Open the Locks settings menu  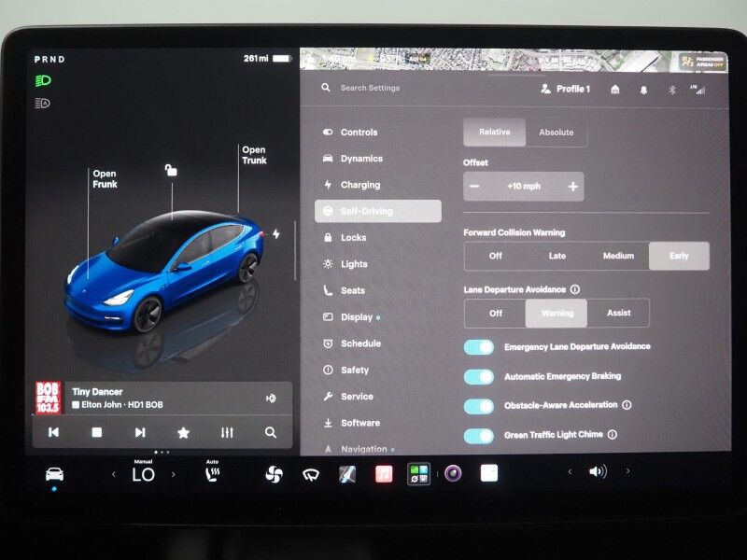click(345, 238)
